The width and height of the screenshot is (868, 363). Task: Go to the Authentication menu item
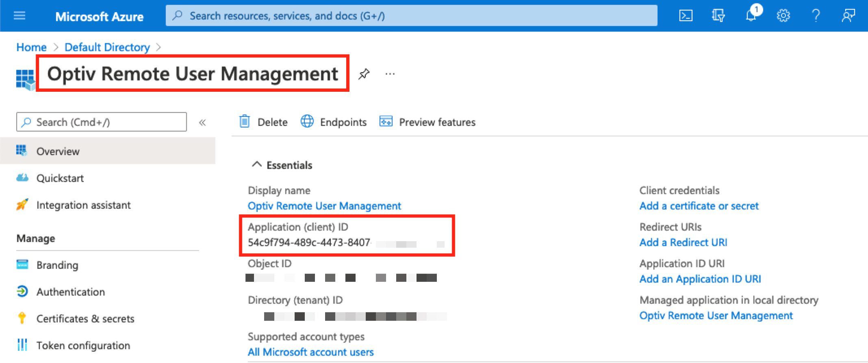(70, 292)
